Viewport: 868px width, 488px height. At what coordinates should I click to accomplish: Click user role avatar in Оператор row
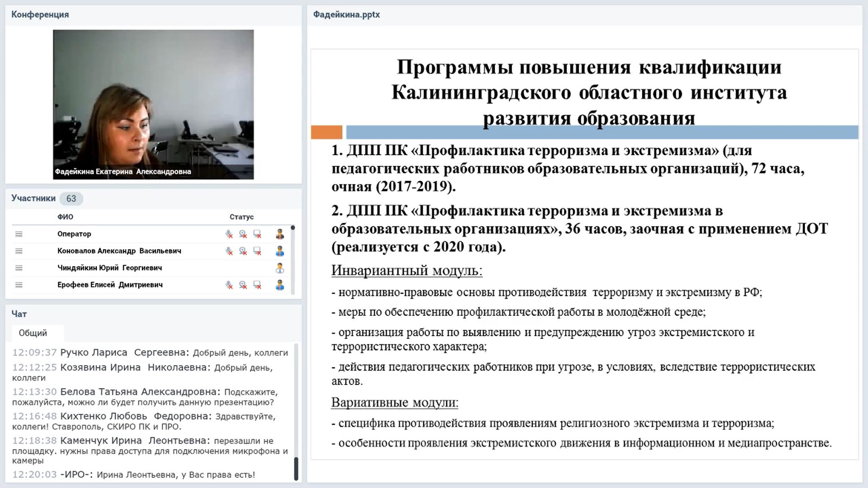coord(280,234)
